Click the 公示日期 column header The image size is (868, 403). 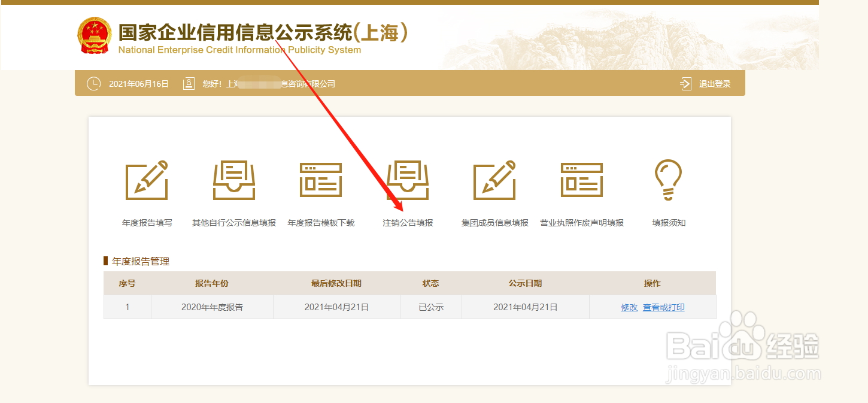pyautogui.click(x=525, y=283)
